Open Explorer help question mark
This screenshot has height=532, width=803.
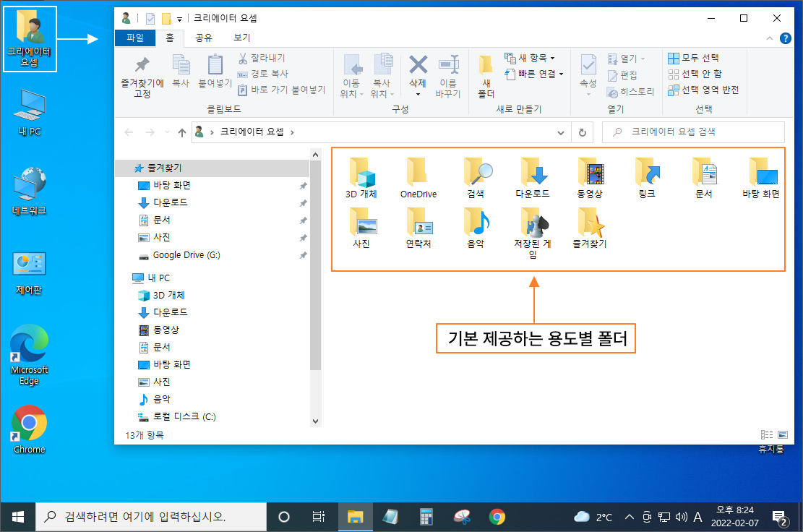(785, 38)
